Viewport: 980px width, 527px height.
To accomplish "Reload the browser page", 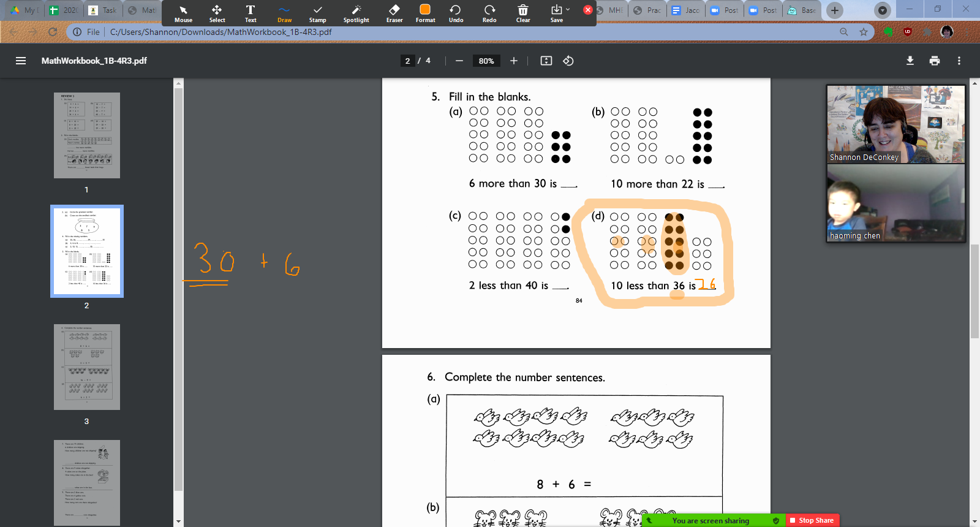I will pos(53,32).
